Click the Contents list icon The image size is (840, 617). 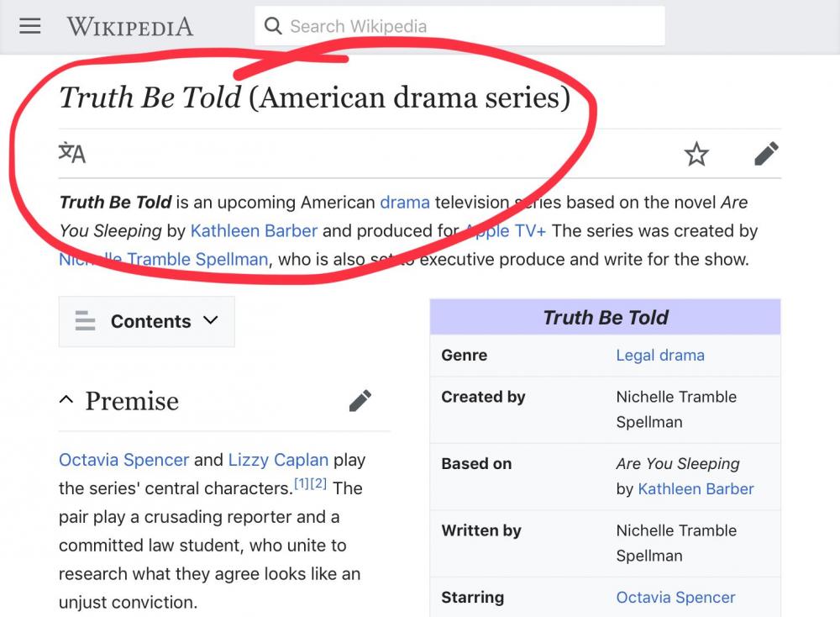click(85, 321)
